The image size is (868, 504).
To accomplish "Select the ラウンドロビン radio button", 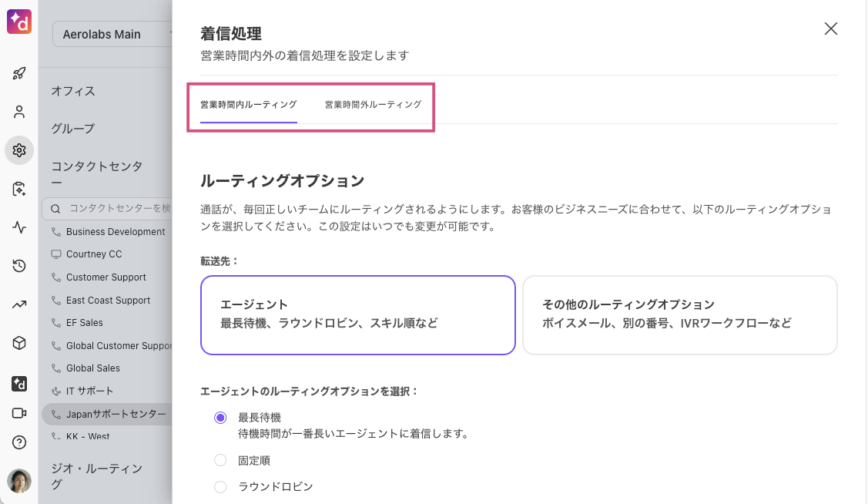I will pos(220,487).
